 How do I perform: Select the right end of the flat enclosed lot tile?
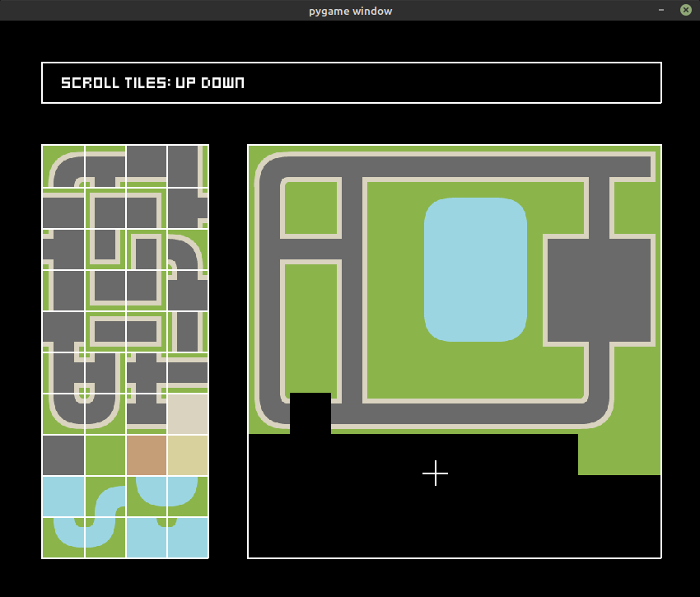(147, 331)
